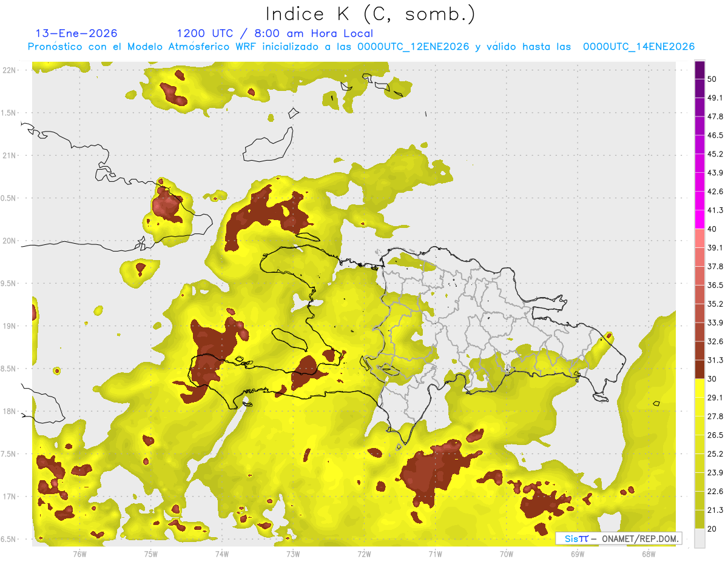Screen dimensions: 728x562
Task: Click the "17N" latitude axis label
Action: pos(8,497)
